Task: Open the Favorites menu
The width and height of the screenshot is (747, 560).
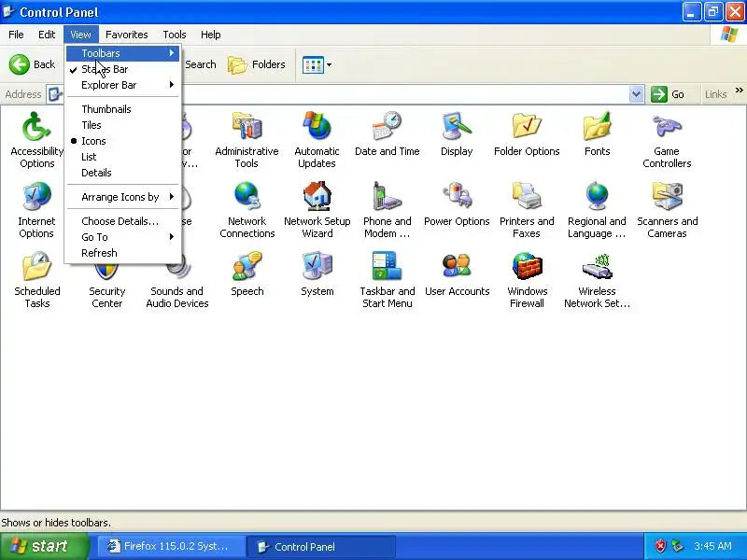Action: 127,35
